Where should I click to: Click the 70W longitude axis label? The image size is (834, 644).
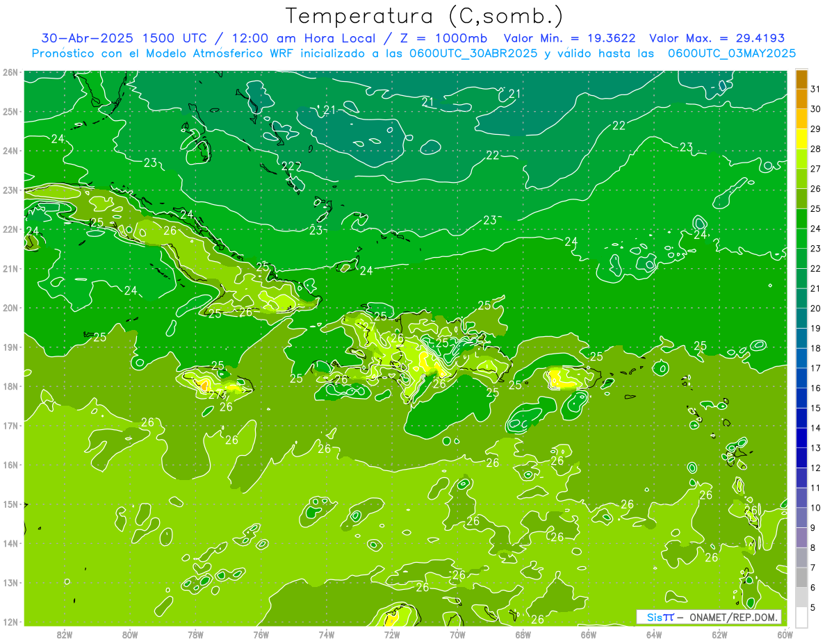(x=457, y=634)
